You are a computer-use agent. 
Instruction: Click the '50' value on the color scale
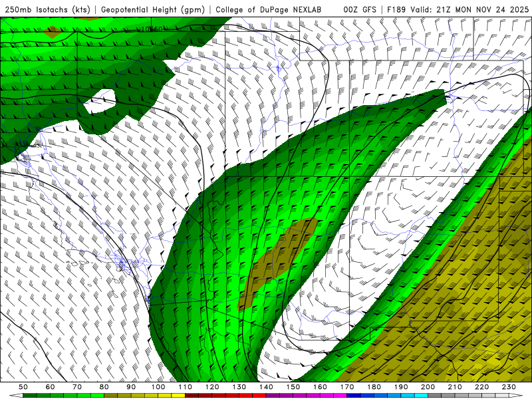click(x=23, y=387)
